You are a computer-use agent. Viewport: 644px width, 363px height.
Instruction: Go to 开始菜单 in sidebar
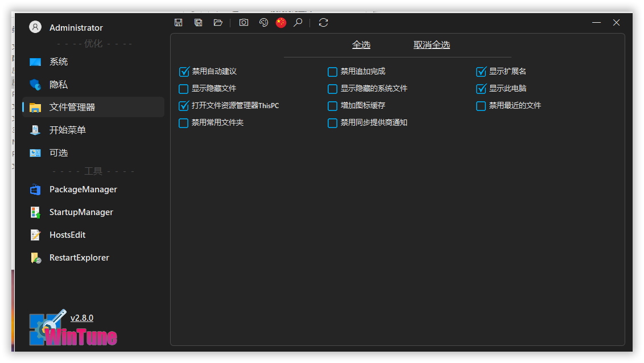point(67,130)
